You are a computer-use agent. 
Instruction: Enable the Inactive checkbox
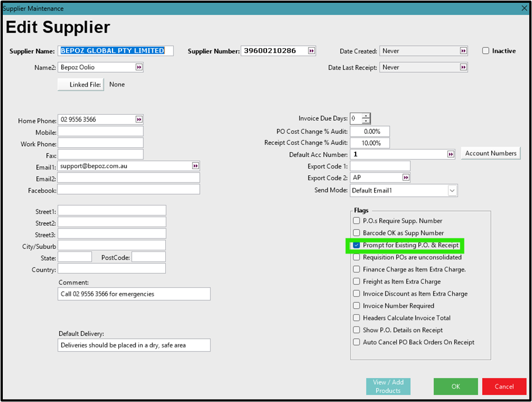coord(486,50)
